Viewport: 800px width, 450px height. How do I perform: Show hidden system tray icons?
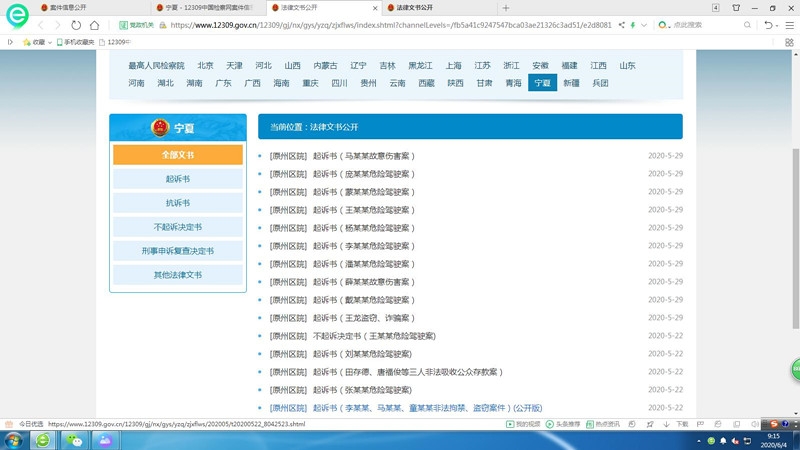pyautogui.click(x=698, y=440)
